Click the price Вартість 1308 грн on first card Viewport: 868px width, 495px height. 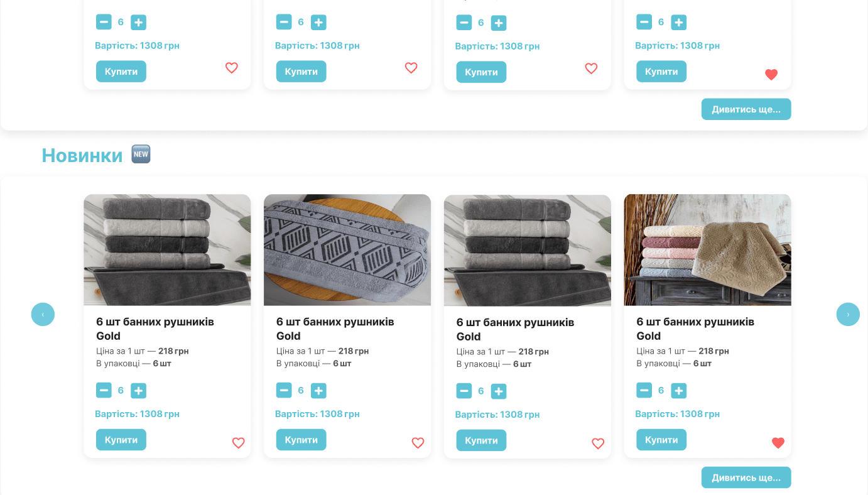(138, 413)
